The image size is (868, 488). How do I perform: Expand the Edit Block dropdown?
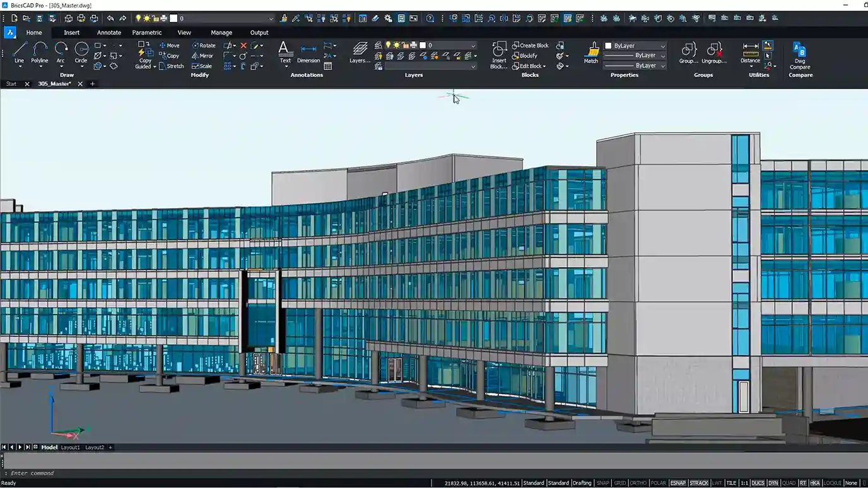click(543, 66)
